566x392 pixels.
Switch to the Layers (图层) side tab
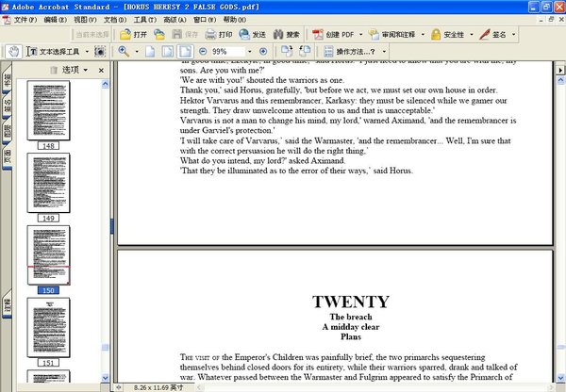[7, 131]
